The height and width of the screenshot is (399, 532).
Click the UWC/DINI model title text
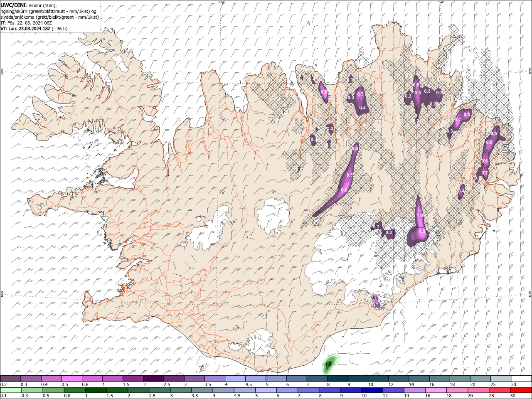13,5
